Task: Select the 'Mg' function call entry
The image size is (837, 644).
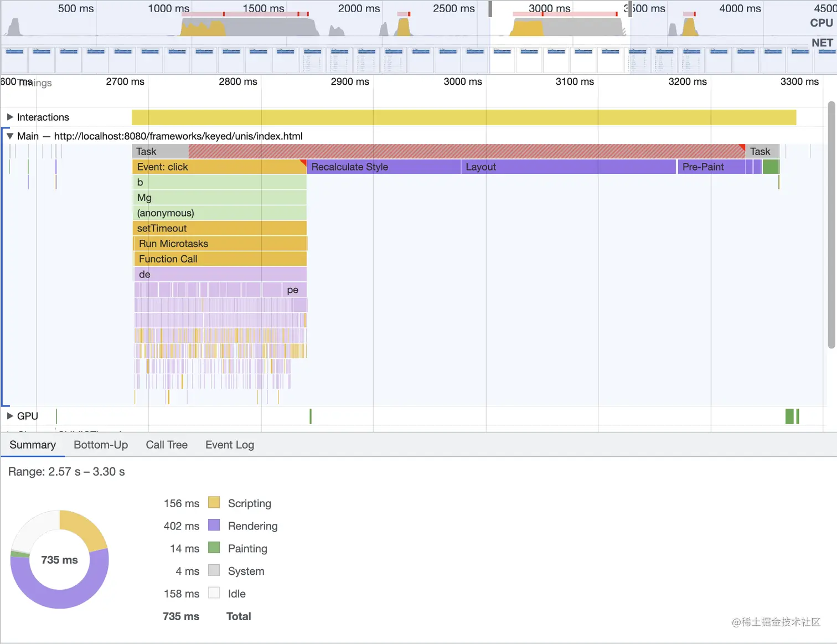Action: pos(219,198)
